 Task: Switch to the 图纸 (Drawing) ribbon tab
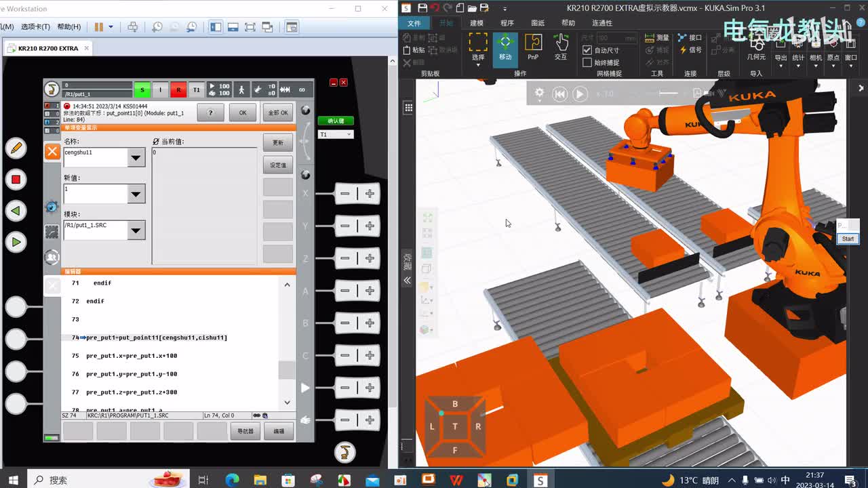[x=538, y=23]
